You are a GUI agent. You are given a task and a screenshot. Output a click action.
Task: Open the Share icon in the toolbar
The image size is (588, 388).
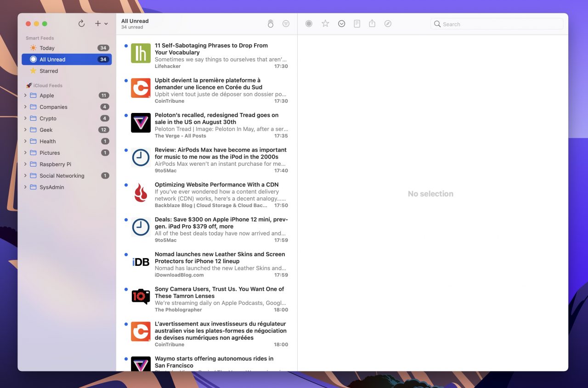(372, 23)
